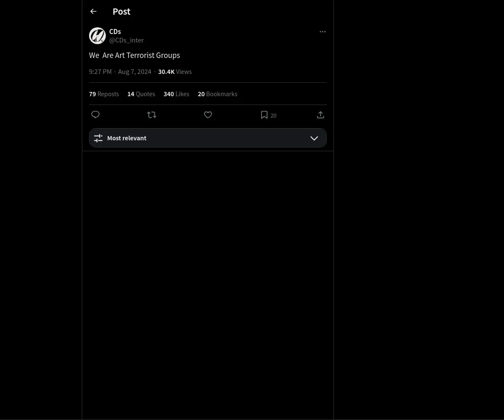Like the post with the heart icon
504x420 pixels.
coord(208,115)
